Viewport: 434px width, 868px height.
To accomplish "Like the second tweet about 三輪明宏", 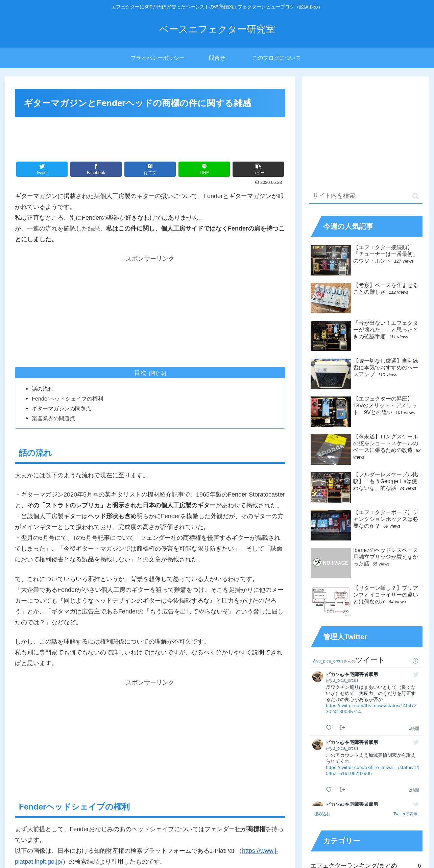I will point(329,789).
